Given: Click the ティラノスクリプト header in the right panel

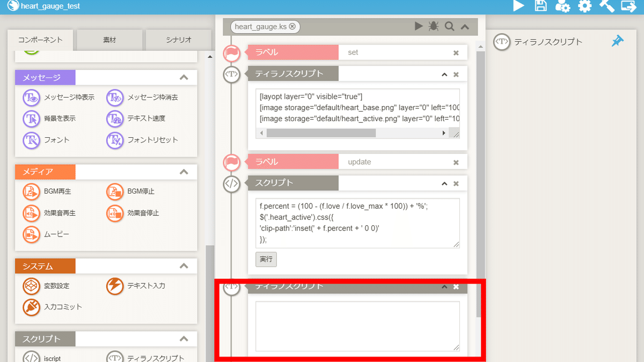Looking at the screenshot, I should pyautogui.click(x=548, y=42).
